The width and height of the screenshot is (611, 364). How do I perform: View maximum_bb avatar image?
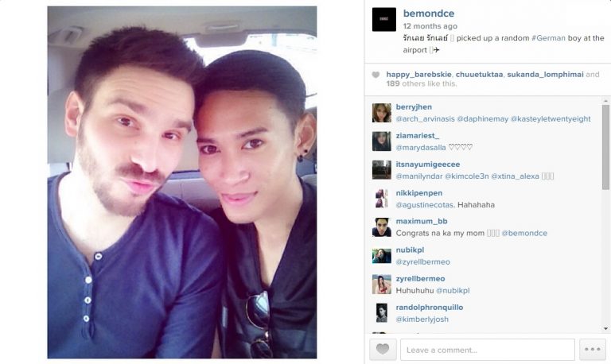point(382,227)
